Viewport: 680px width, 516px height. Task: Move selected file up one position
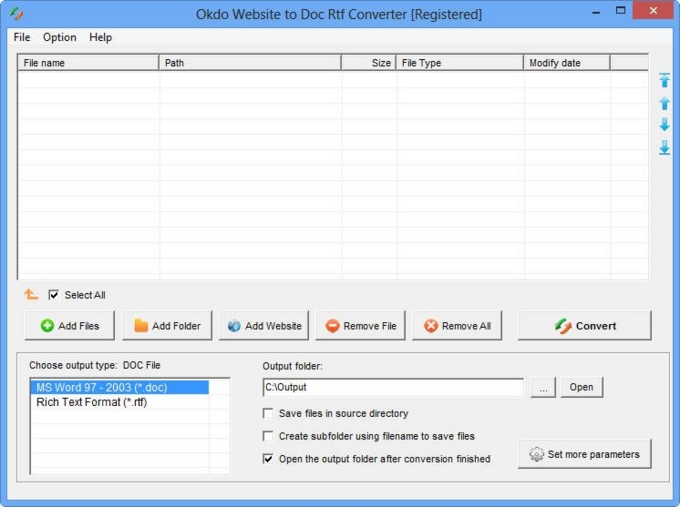point(664,103)
